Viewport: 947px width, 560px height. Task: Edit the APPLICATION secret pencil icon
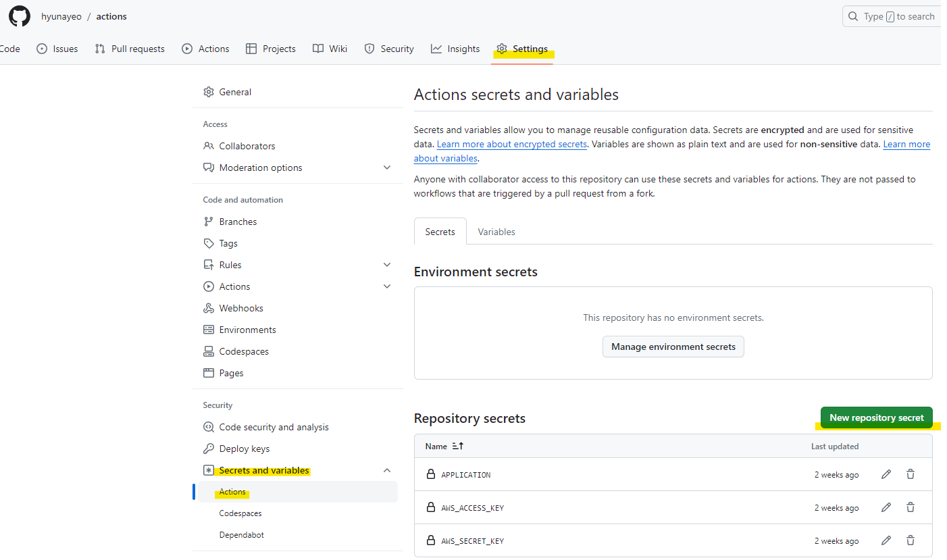tap(886, 474)
